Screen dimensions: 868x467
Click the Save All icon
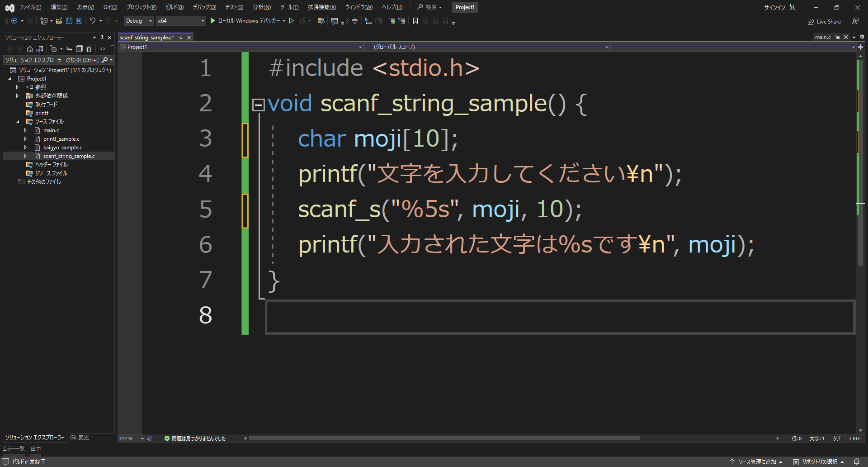pos(79,21)
